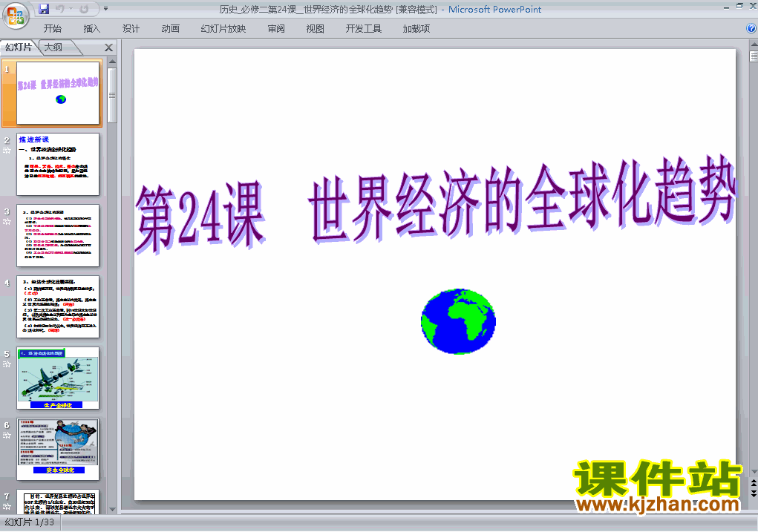This screenshot has height=532, width=758.
Task: Go to the 动画 ribbon tab
Action: [171, 28]
